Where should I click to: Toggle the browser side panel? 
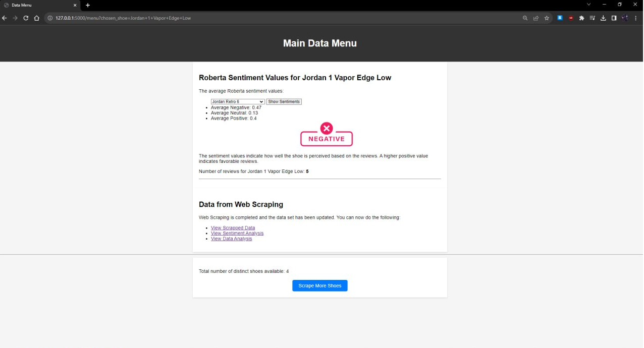tap(614, 18)
